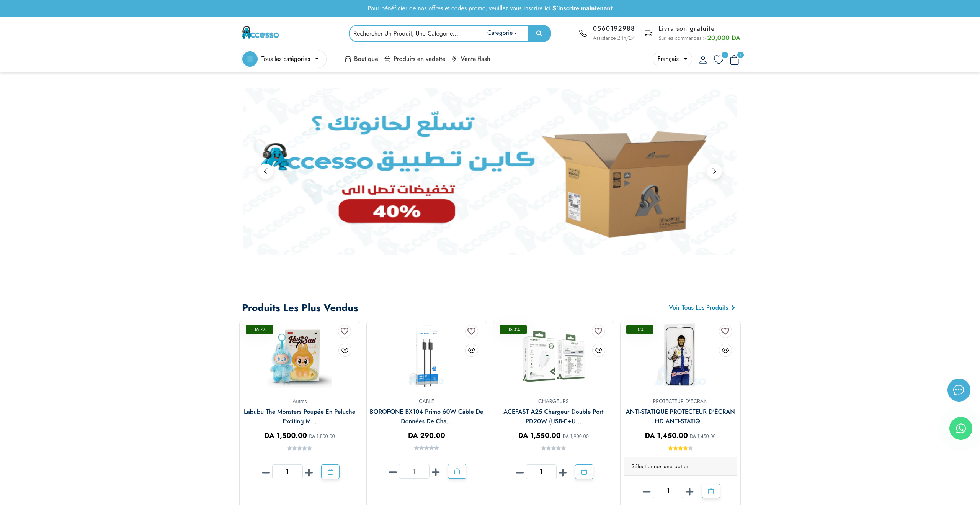Image resolution: width=980 pixels, height=505 pixels.
Task: Expand Tous les catégories menu
Action: click(284, 59)
